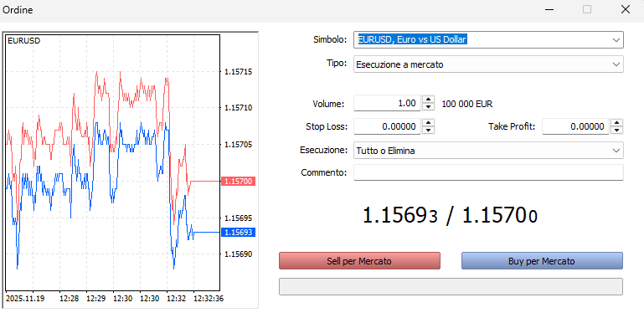Click the large bid/ask quote 1.15693 / 1.15700
The image size is (644, 318).
coord(451,215)
